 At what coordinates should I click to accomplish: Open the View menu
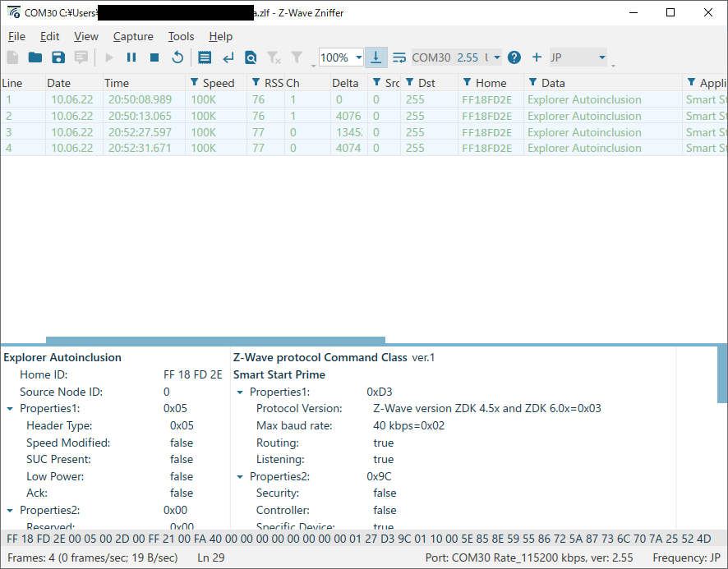tap(86, 36)
